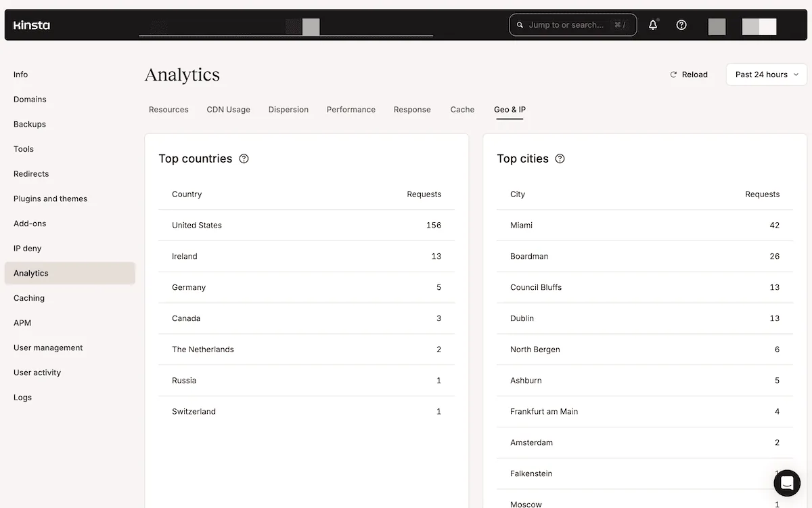Click the Top countries info tooltip icon

[x=244, y=158]
